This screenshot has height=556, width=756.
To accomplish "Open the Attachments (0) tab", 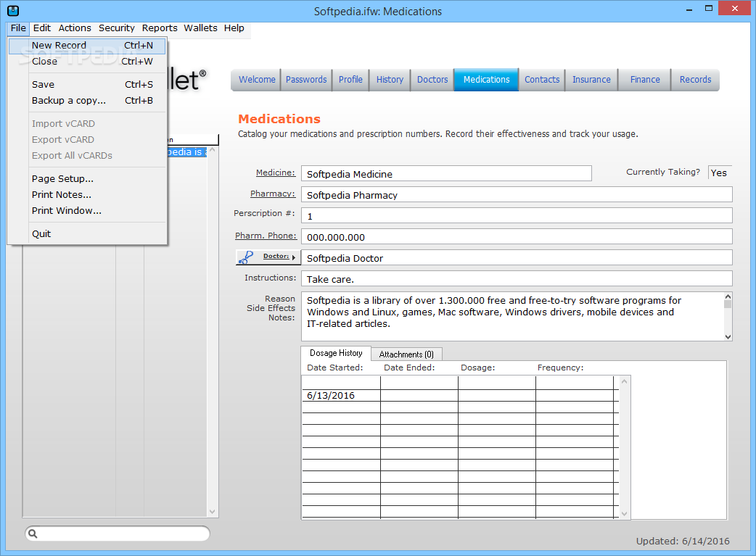I will (406, 354).
